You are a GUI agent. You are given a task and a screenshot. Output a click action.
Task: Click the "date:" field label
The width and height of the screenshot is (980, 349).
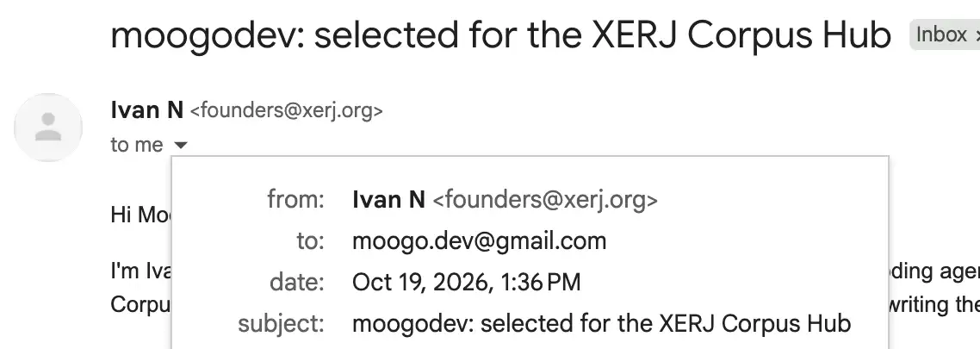pos(297,283)
